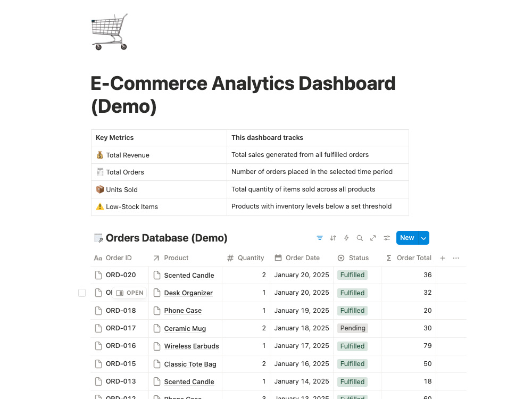Add a new property column
The height and width of the screenshot is (399, 532).
click(x=443, y=258)
